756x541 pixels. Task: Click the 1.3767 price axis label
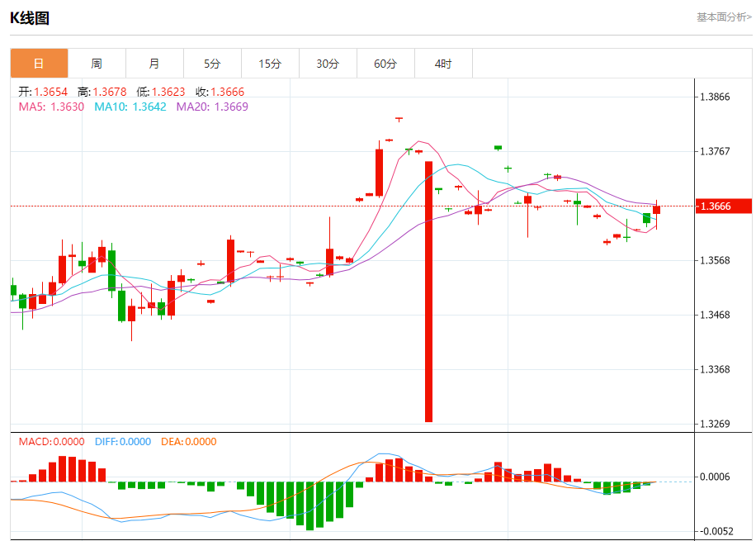point(715,151)
